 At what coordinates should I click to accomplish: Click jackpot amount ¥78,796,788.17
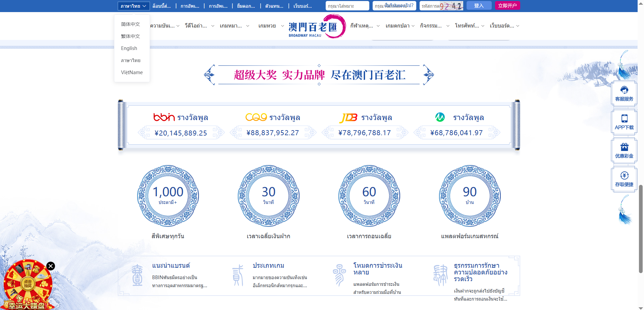[x=365, y=133]
